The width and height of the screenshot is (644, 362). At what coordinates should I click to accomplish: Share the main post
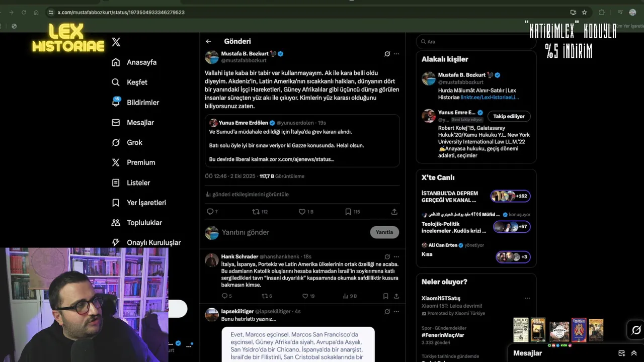pyautogui.click(x=394, y=212)
